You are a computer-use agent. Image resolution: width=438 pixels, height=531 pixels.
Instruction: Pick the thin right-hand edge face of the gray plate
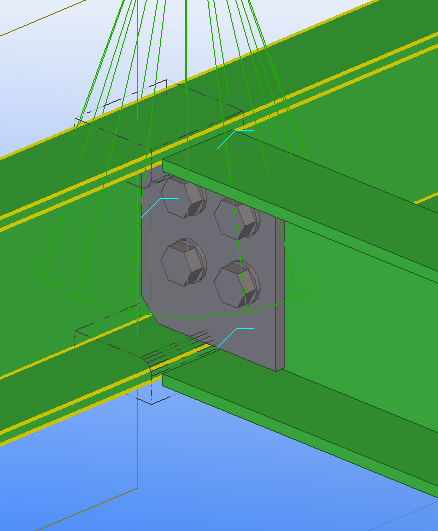point(281,295)
